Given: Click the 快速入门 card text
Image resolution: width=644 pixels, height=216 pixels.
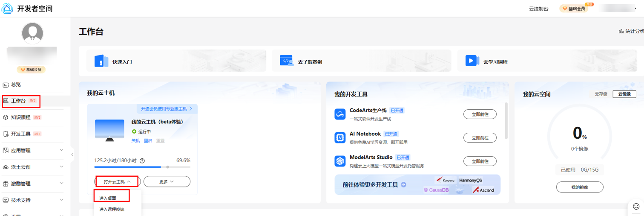Looking at the screenshot, I should point(122,62).
